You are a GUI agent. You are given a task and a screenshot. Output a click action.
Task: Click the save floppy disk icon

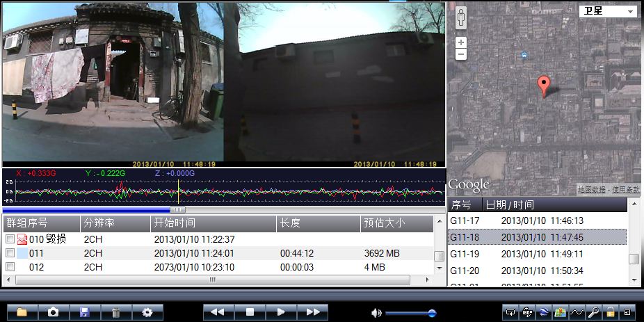[x=85, y=312]
